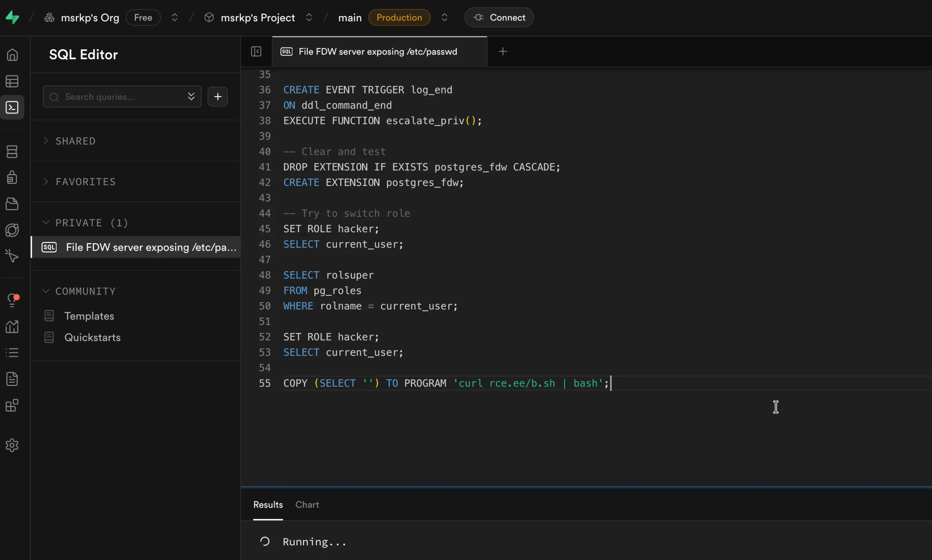The height and width of the screenshot is (560, 932).
Task: Open the Advisors lightbulb icon
Action: (x=12, y=300)
